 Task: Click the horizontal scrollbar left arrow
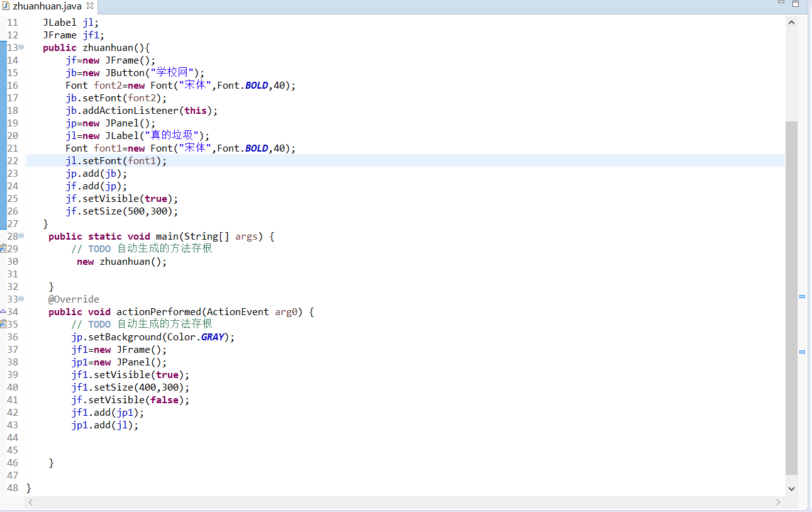(31, 502)
